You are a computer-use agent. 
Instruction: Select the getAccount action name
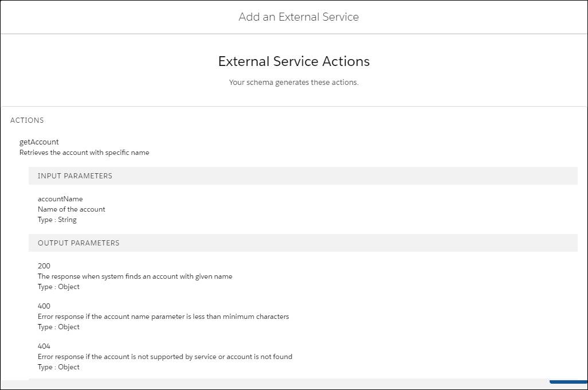[x=39, y=142]
